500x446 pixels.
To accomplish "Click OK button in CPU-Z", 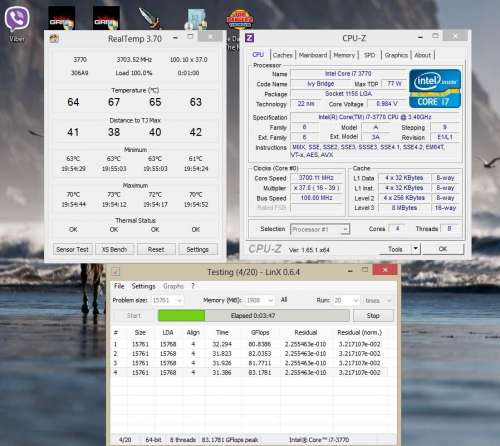I will 443,249.
